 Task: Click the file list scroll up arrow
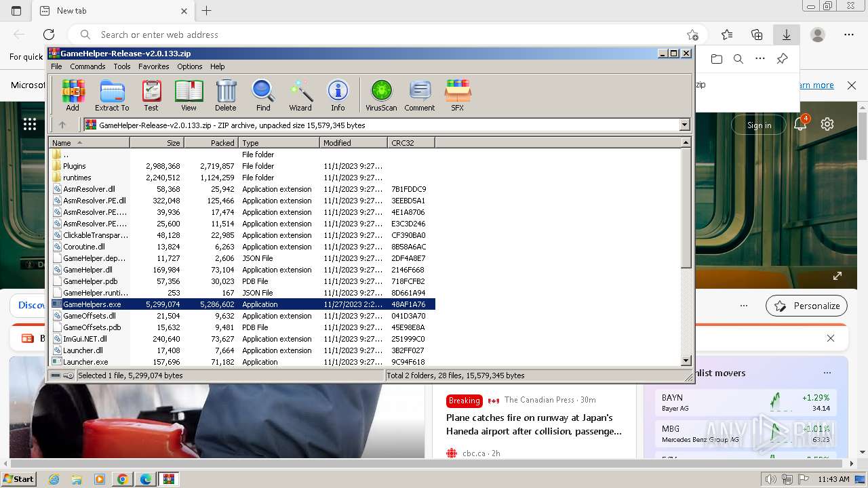click(x=686, y=142)
